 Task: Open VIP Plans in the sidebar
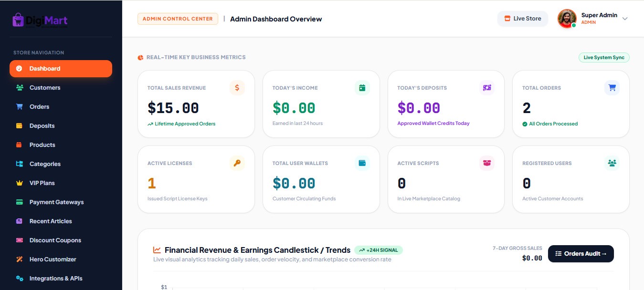click(61, 183)
